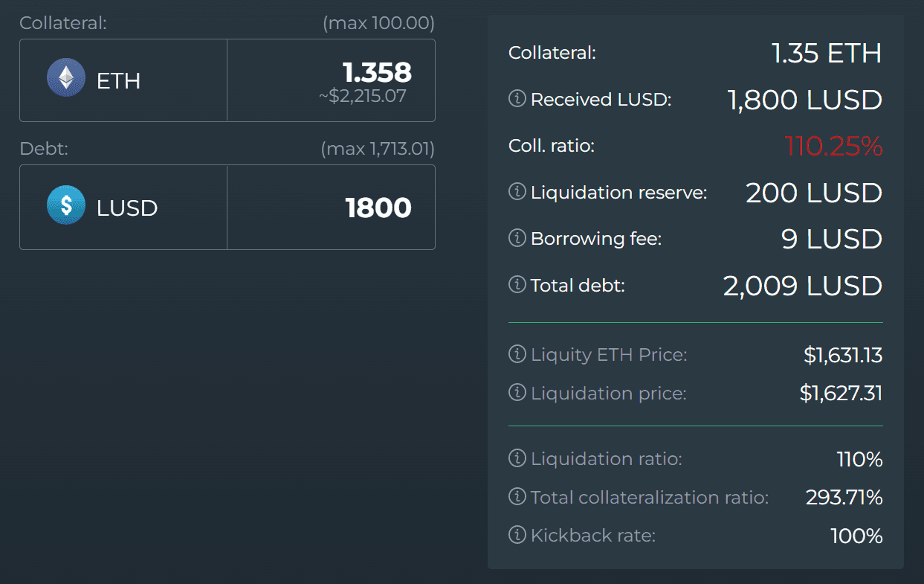
Task: Select the 2,009 LUSD total debt value
Action: pos(802,286)
